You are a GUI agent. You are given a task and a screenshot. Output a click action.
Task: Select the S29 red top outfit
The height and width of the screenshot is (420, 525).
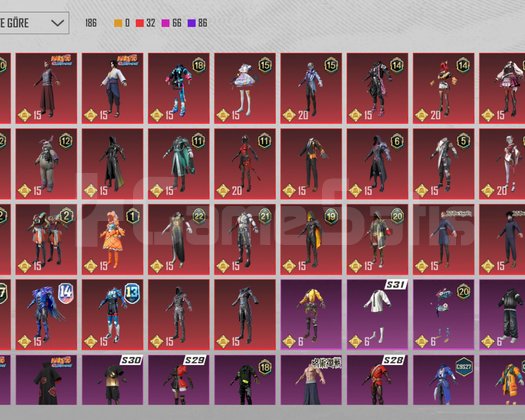(x=179, y=380)
